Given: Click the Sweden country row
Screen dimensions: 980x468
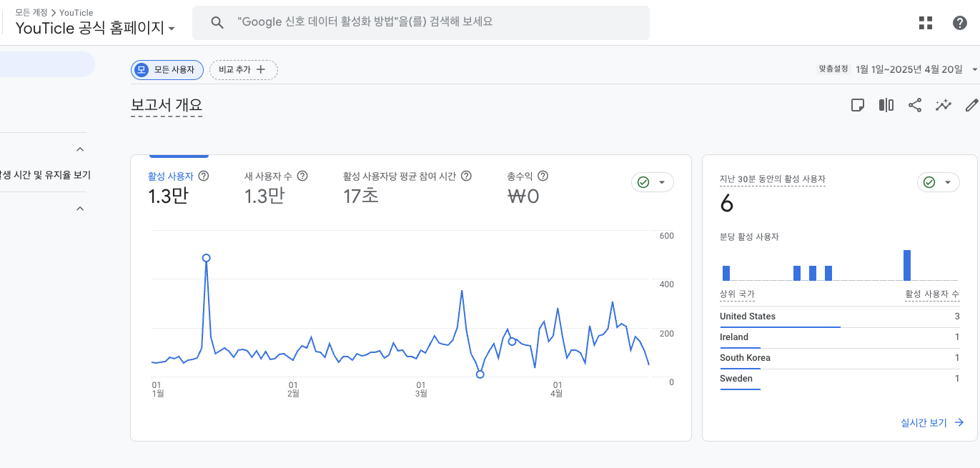Looking at the screenshot, I should (x=840, y=379).
